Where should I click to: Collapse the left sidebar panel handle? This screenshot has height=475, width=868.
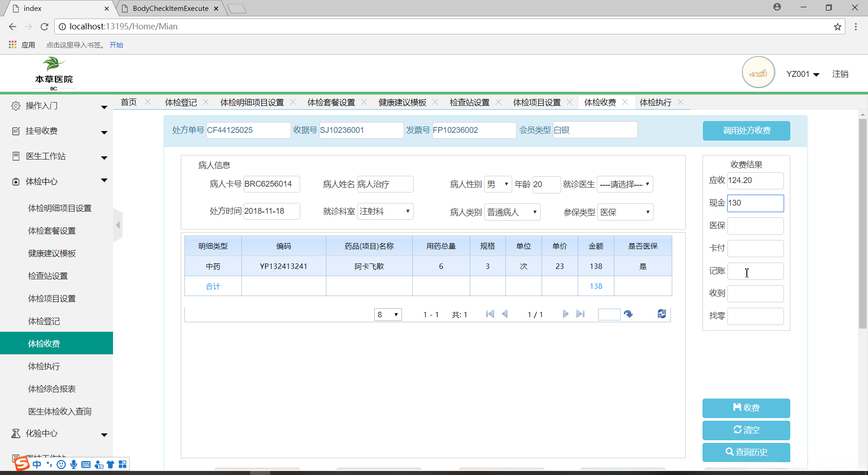(118, 225)
